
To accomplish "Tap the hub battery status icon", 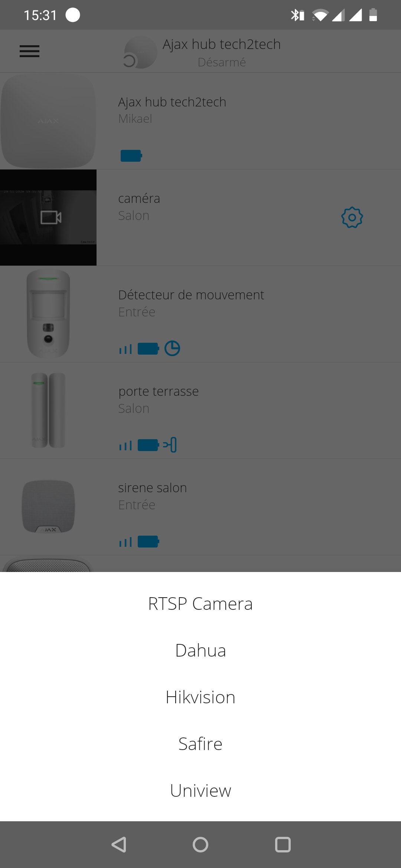I will (x=131, y=156).
